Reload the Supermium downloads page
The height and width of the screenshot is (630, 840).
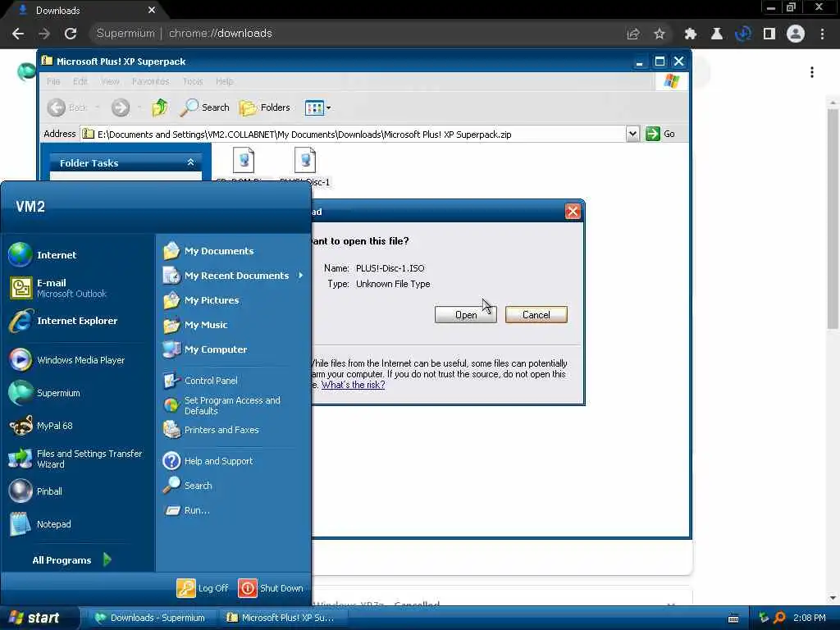[x=71, y=33]
